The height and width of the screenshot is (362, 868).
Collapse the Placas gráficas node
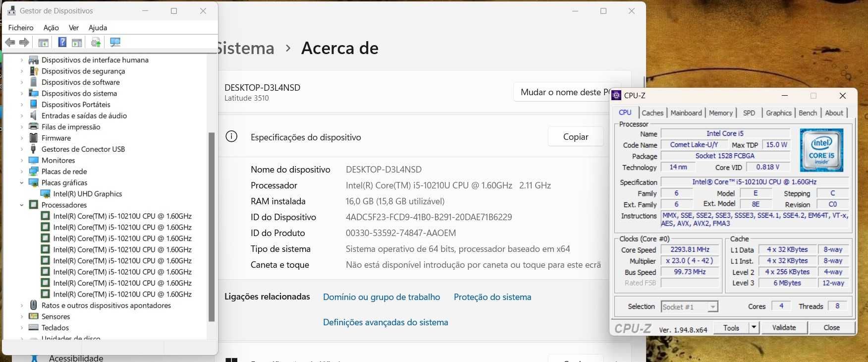coord(21,182)
